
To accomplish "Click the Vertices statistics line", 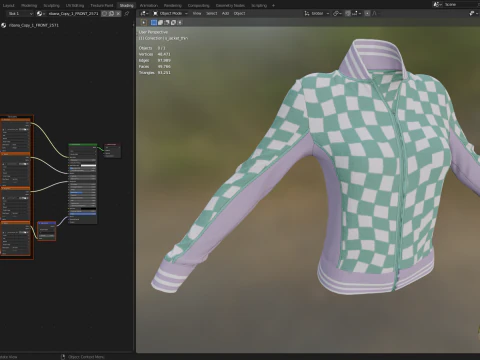I will pyautogui.click(x=155, y=54).
